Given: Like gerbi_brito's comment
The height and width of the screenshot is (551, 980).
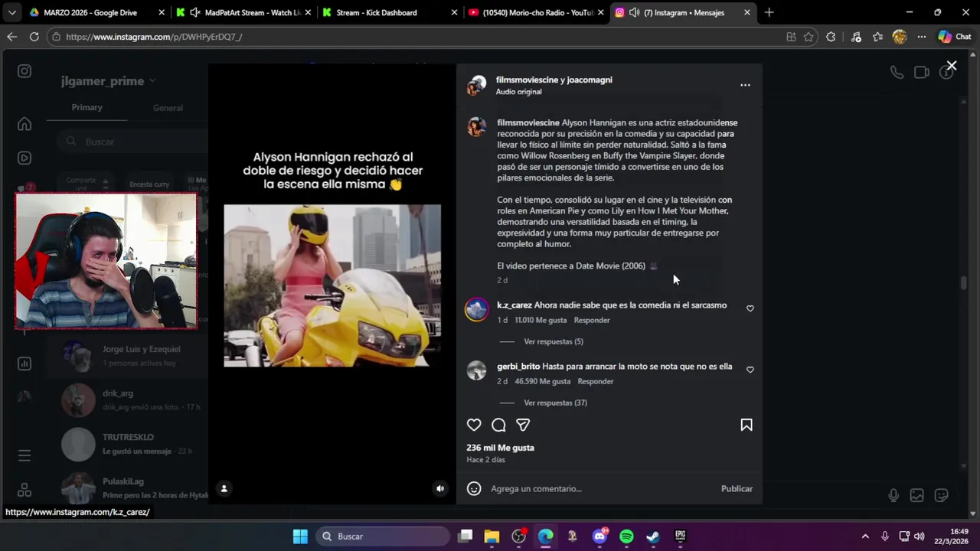Looking at the screenshot, I should pyautogui.click(x=750, y=370).
